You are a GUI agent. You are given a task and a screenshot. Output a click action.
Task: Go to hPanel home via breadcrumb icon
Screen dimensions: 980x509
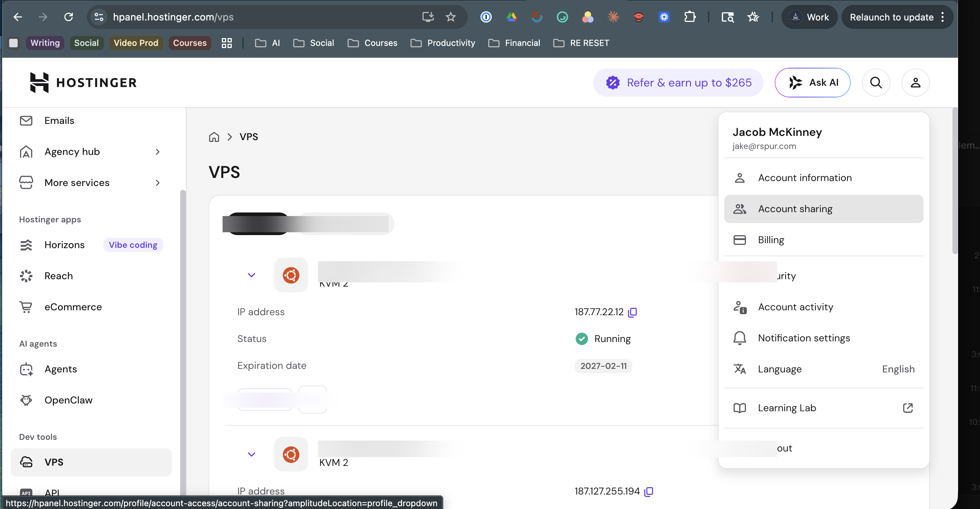[x=214, y=137]
